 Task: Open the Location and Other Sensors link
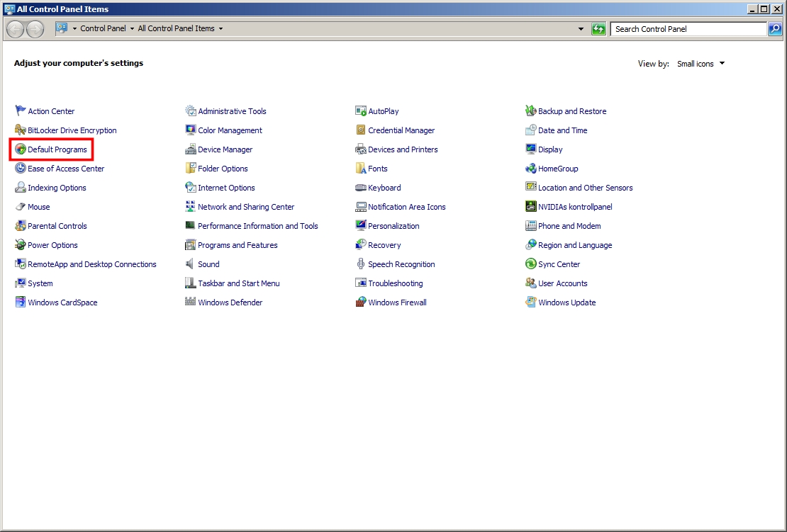[x=585, y=188]
